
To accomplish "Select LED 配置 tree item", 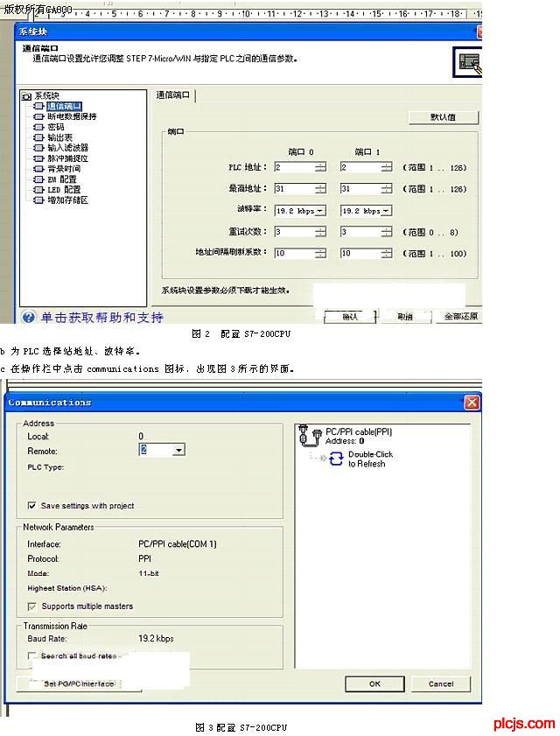I will (64, 190).
